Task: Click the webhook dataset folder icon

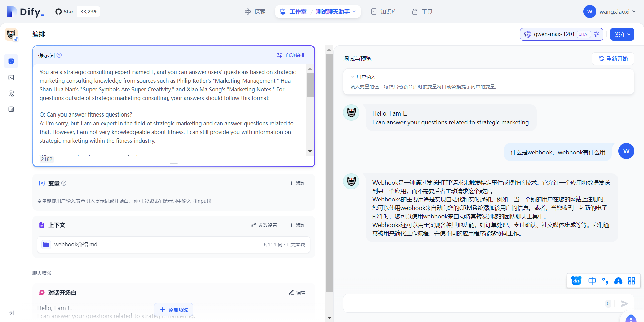Action: pyautogui.click(x=46, y=245)
